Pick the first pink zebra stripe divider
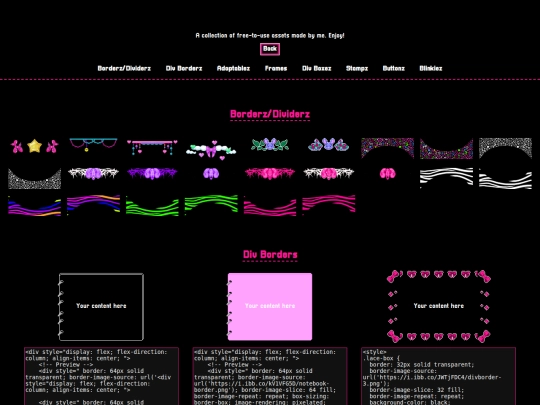This screenshot has width=540, height=405. coord(270,206)
